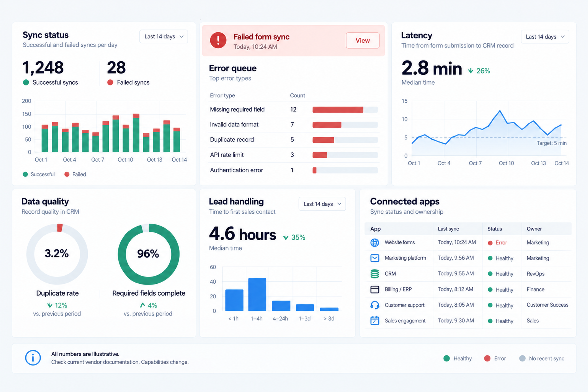Screen dimensions: 588x392
Task: Click the database icon for CRM
Action: coord(375,274)
